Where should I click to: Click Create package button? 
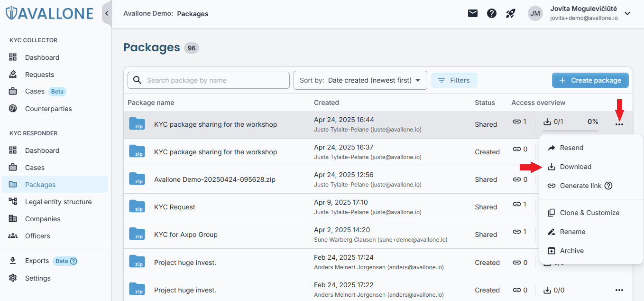click(590, 80)
